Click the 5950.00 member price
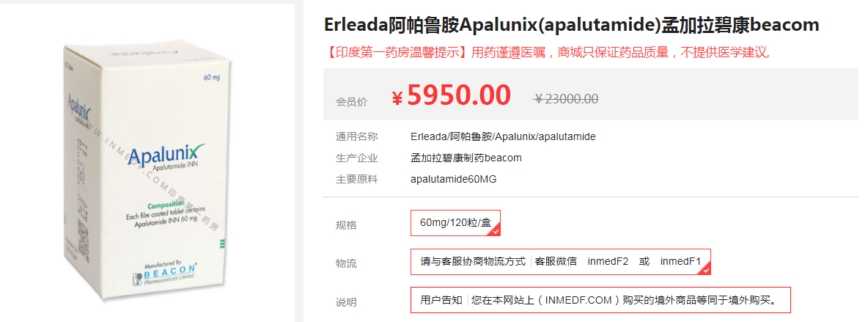 pyautogui.click(x=459, y=95)
